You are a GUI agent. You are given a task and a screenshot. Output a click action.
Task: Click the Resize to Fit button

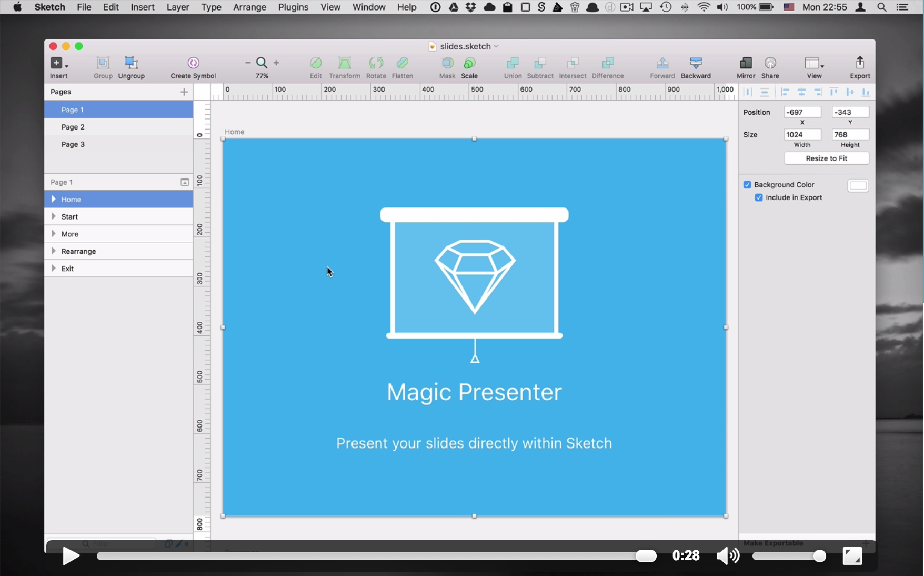tap(826, 158)
